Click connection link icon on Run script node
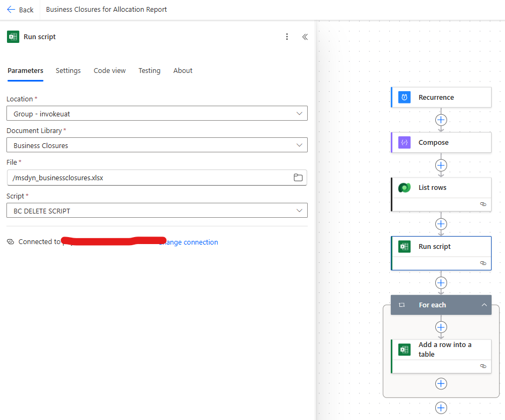 pyautogui.click(x=483, y=263)
